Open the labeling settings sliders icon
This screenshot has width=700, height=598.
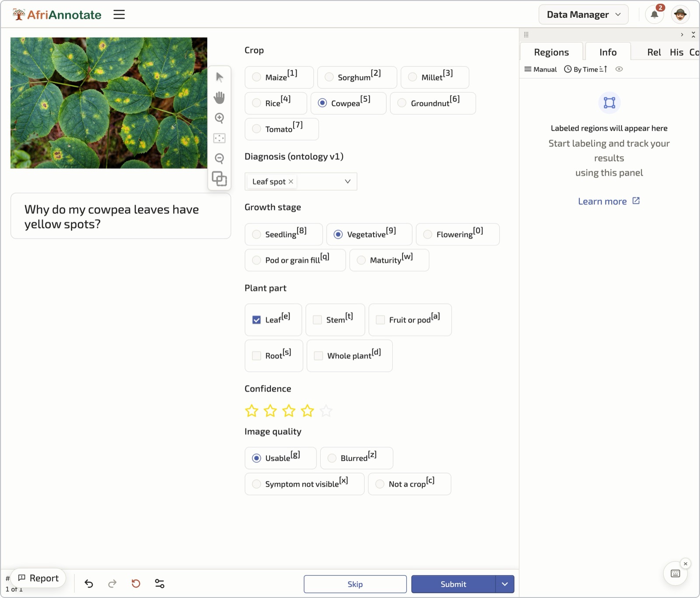(x=160, y=584)
